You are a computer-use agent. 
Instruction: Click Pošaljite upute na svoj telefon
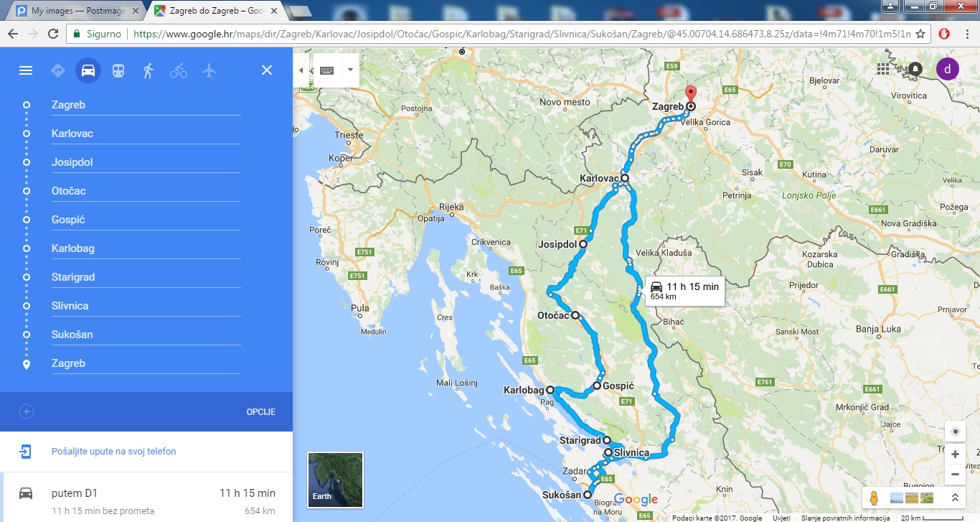tap(113, 452)
